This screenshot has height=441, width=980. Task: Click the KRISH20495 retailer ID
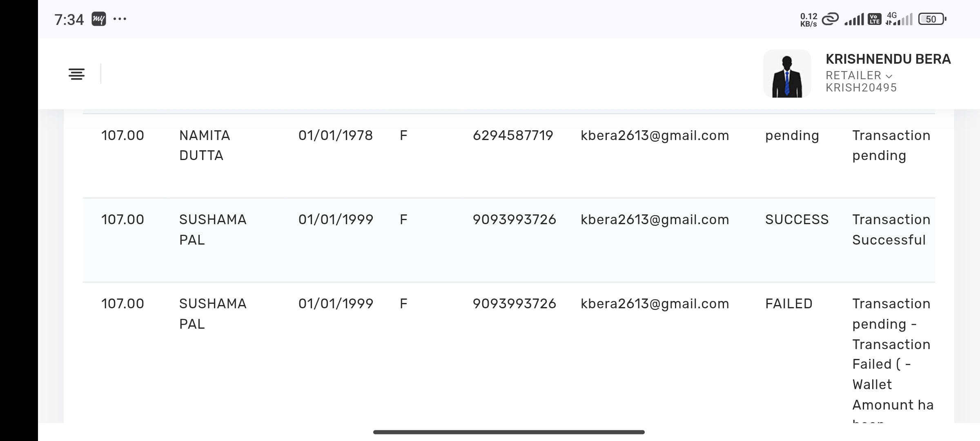[x=861, y=88]
